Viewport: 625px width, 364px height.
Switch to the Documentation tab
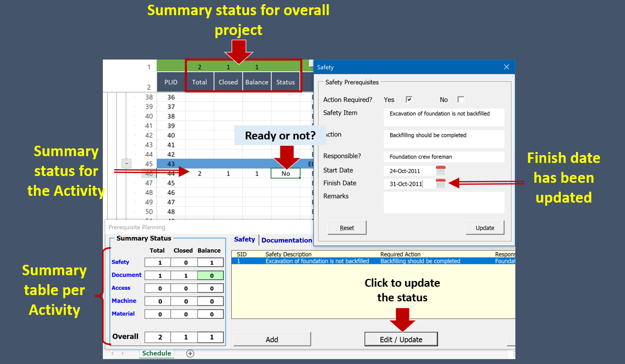tap(286, 240)
